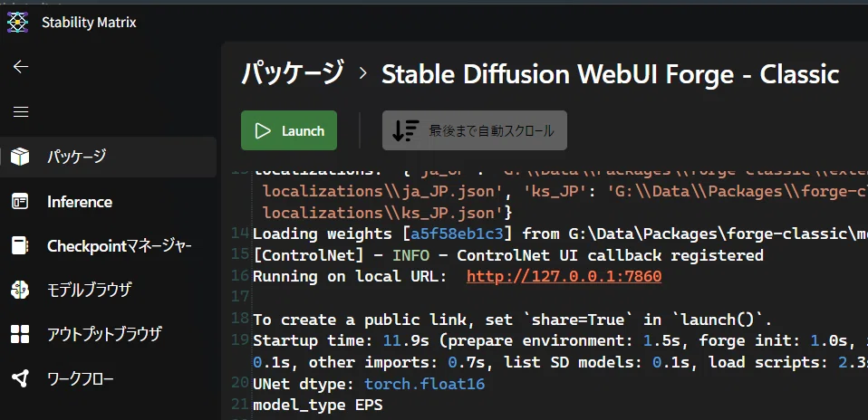Open the local URL http://127.0.0.1:7860
868x420 pixels.
[x=564, y=276]
